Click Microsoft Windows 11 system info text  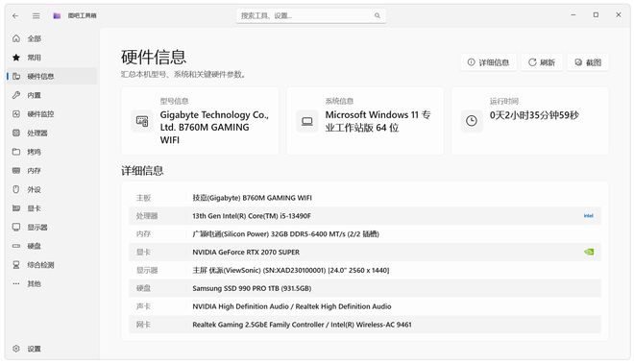pos(378,121)
